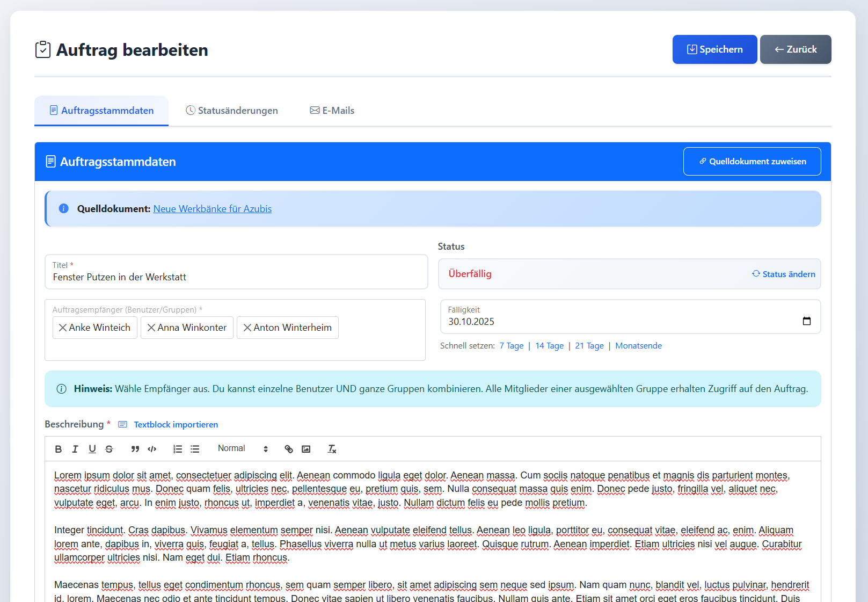Screen dimensions: 868x602
Task: Insert code block in editor
Action: (x=152, y=449)
